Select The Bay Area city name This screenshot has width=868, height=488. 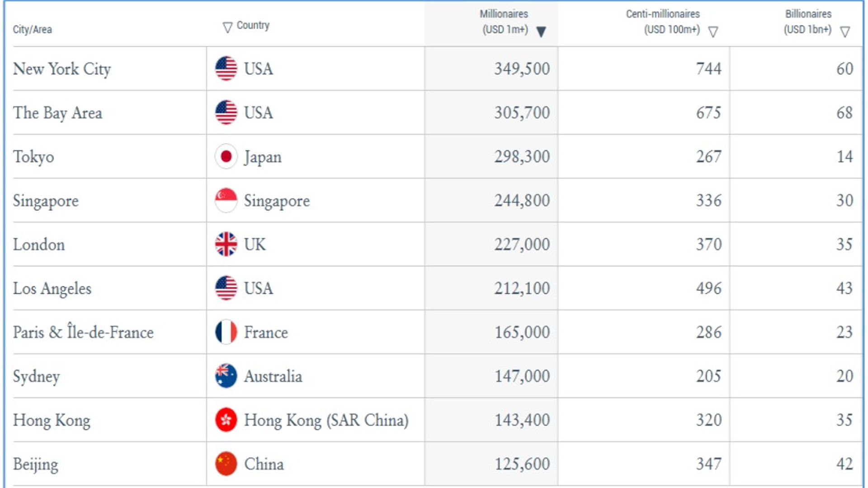(x=57, y=113)
